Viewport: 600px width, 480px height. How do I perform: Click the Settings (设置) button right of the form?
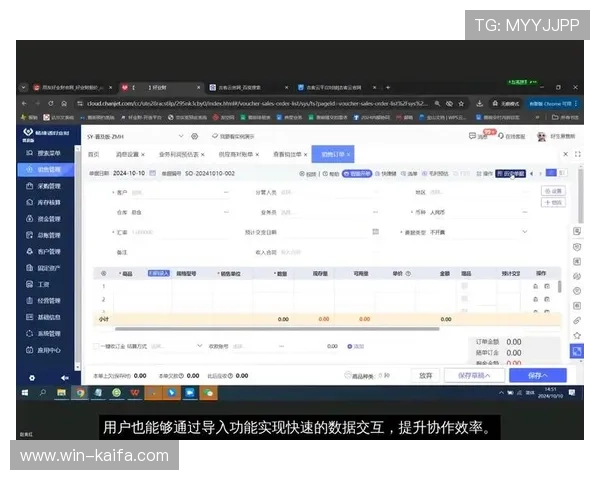click(x=553, y=191)
